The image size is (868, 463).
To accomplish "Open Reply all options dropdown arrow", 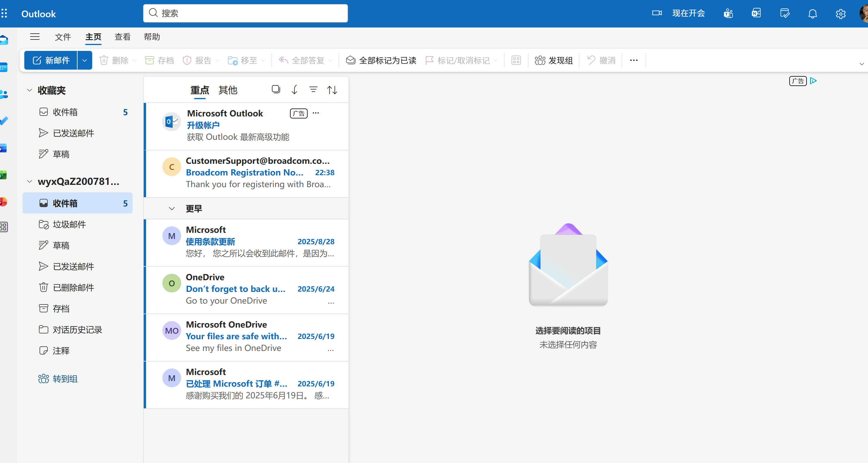I will pyautogui.click(x=331, y=61).
